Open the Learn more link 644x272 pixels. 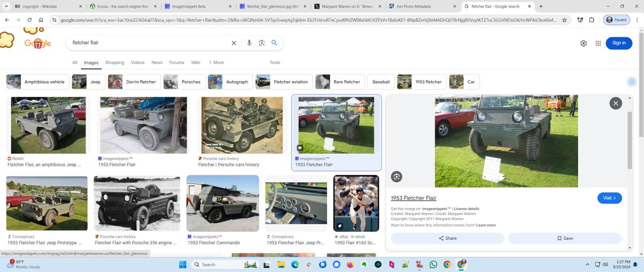486,225
